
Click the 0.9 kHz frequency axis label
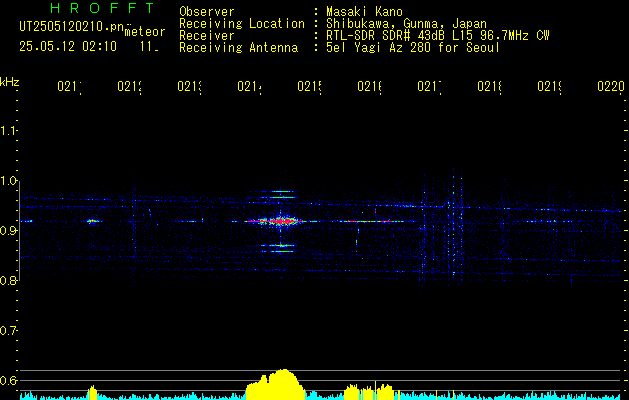point(8,231)
